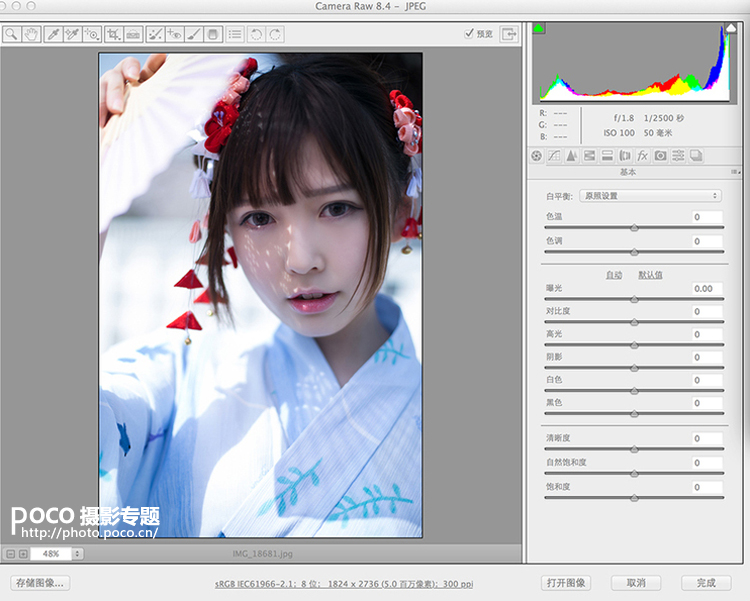Click the 曝光 exposure slider handle
Image resolution: width=750 pixels, height=601 pixels.
click(634, 300)
